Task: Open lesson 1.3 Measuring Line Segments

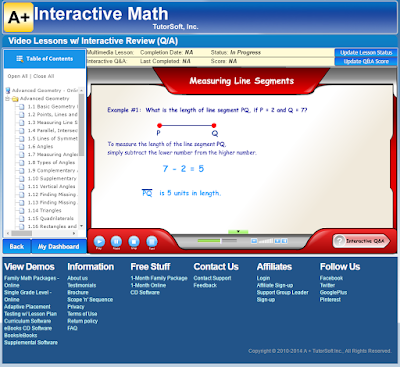Action: (53, 123)
